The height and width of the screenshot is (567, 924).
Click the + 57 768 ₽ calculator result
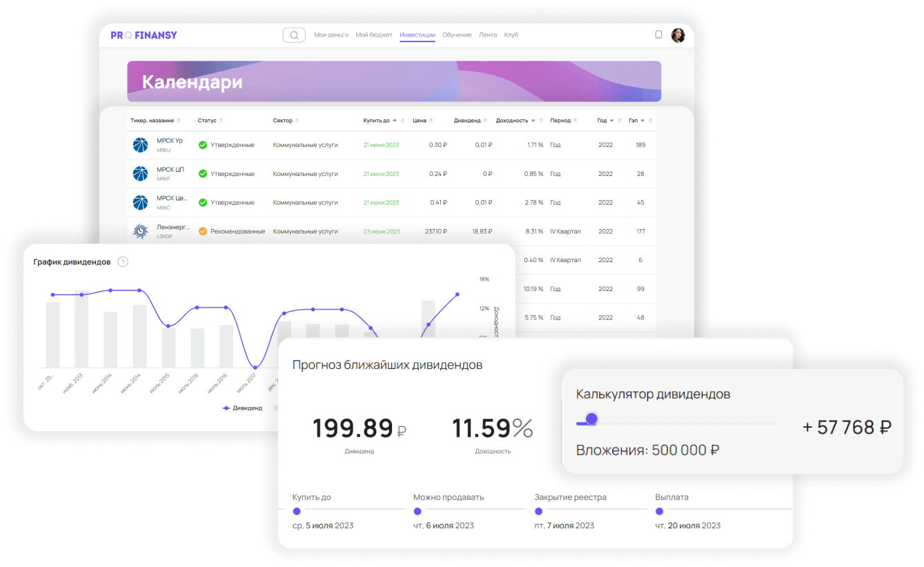847,427
